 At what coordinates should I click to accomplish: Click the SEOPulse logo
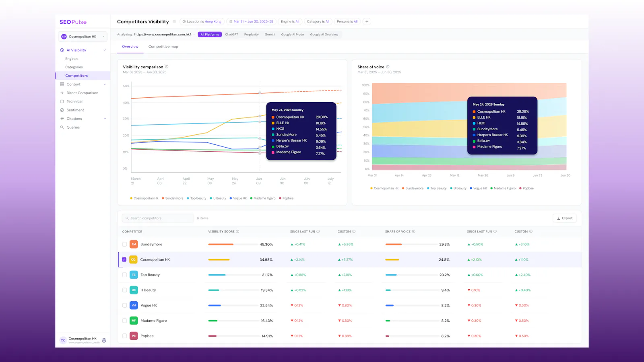(73, 22)
